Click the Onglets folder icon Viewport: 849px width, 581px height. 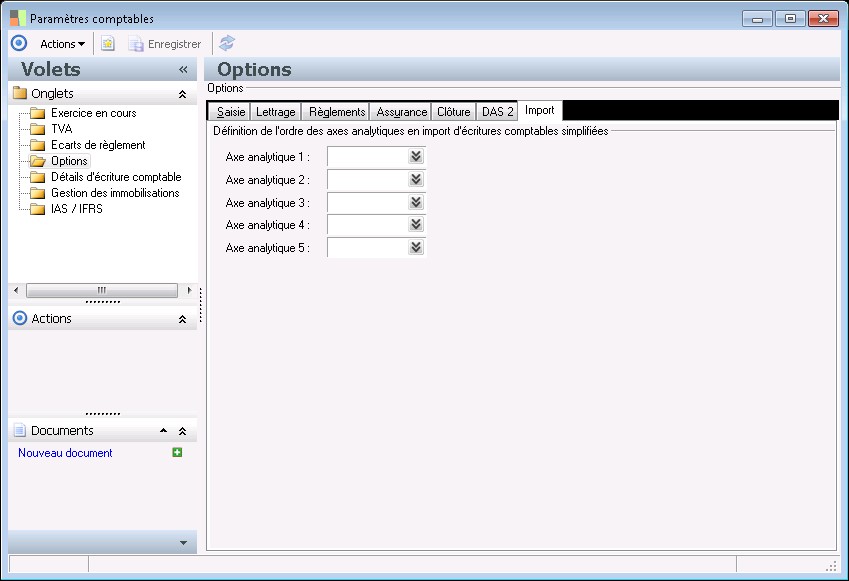click(20, 93)
